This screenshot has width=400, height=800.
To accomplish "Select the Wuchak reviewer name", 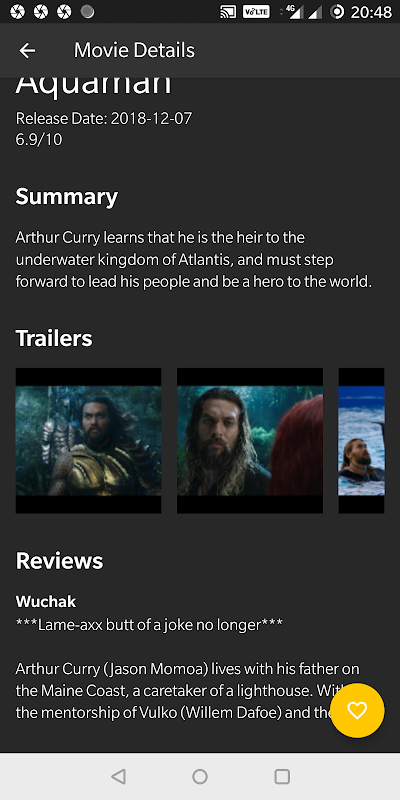I will 46,602.
